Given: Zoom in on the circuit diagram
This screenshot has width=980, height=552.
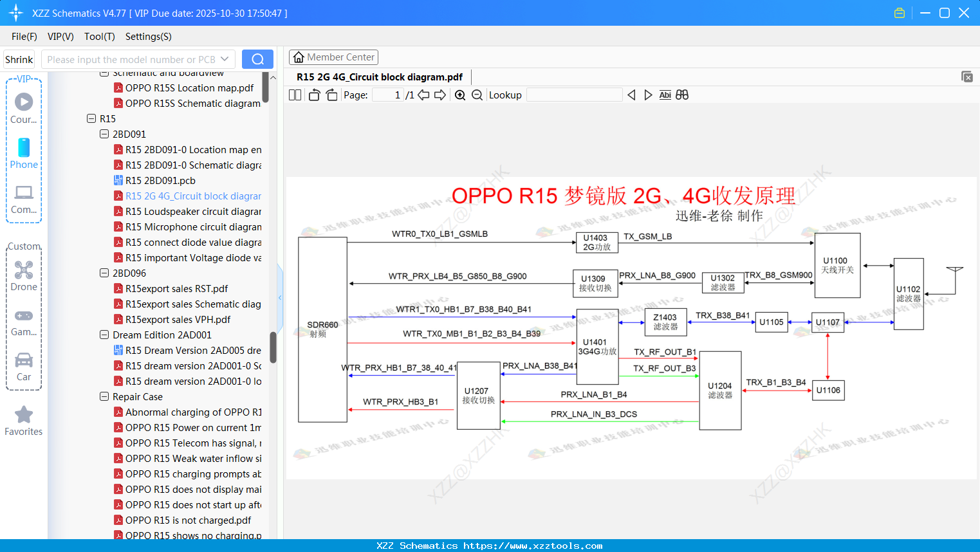Looking at the screenshot, I should click(459, 95).
